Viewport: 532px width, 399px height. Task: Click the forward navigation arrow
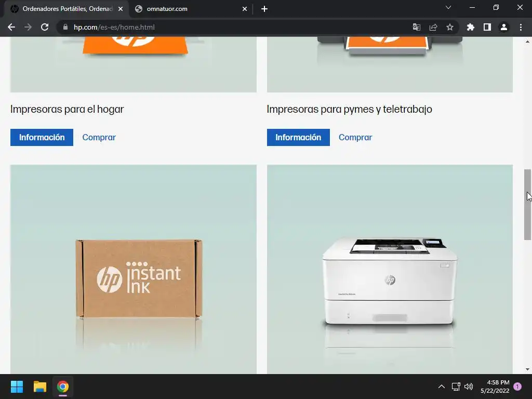coord(28,27)
